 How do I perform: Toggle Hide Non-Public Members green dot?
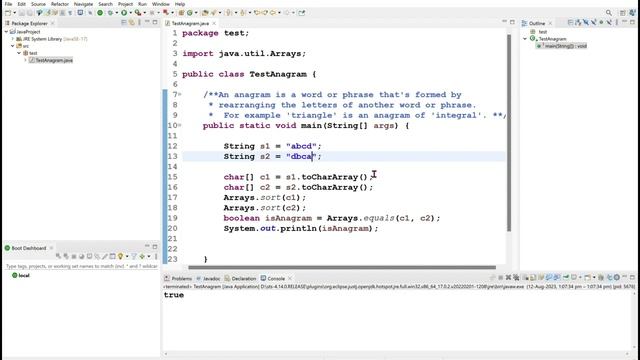pyautogui.click(x=601, y=22)
